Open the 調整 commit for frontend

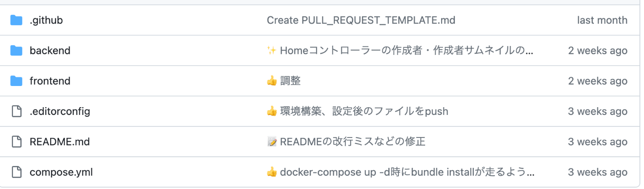click(x=284, y=81)
